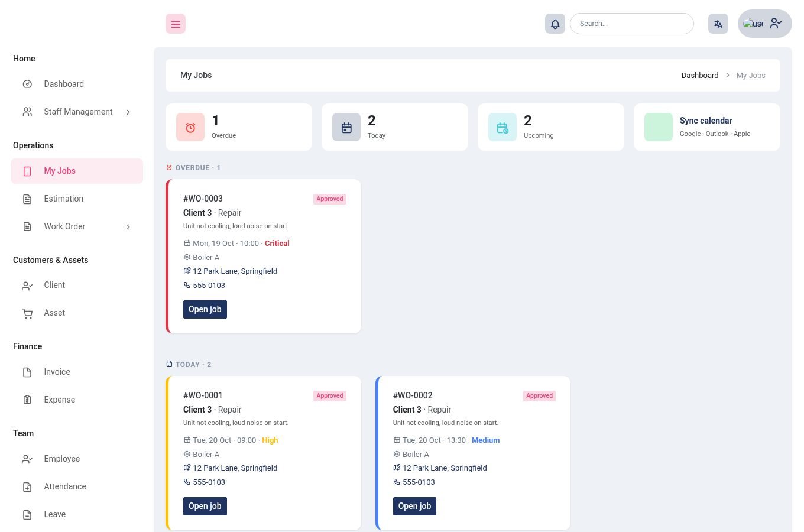
Task: Click the OVERDUE · 1 section heading
Action: [x=193, y=168]
